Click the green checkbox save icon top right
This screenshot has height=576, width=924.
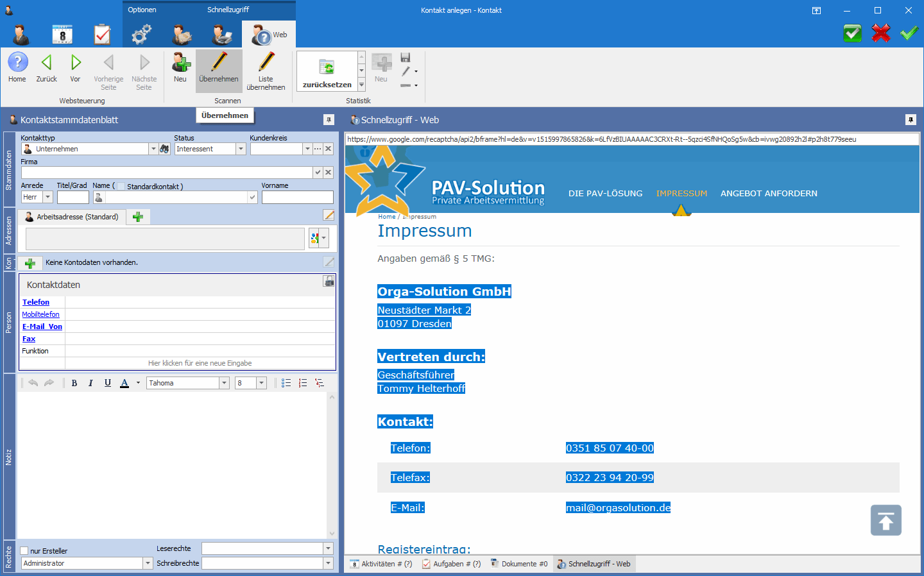click(853, 33)
